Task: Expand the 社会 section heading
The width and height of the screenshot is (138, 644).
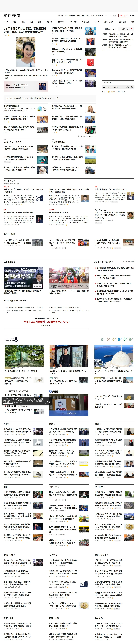Action: pyautogui.click(x=7, y=424)
